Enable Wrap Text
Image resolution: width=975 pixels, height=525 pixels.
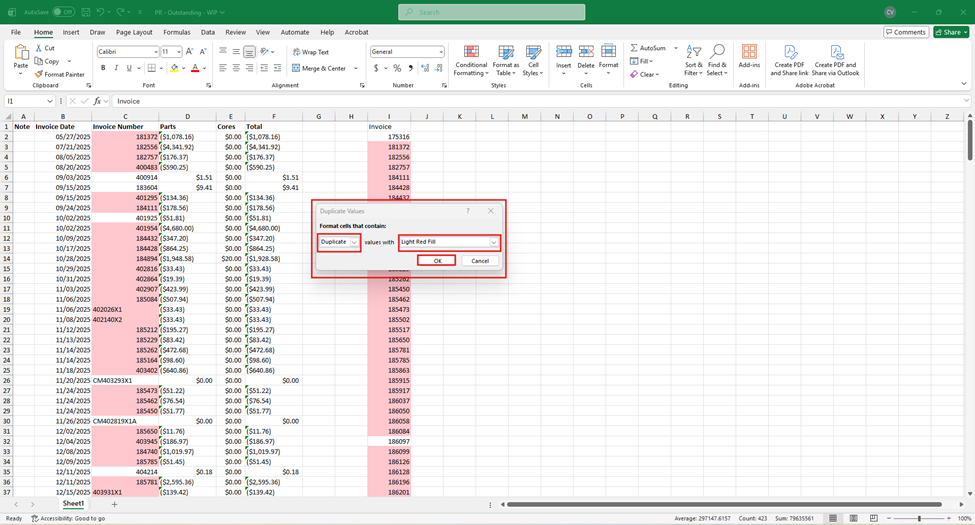tap(310, 52)
